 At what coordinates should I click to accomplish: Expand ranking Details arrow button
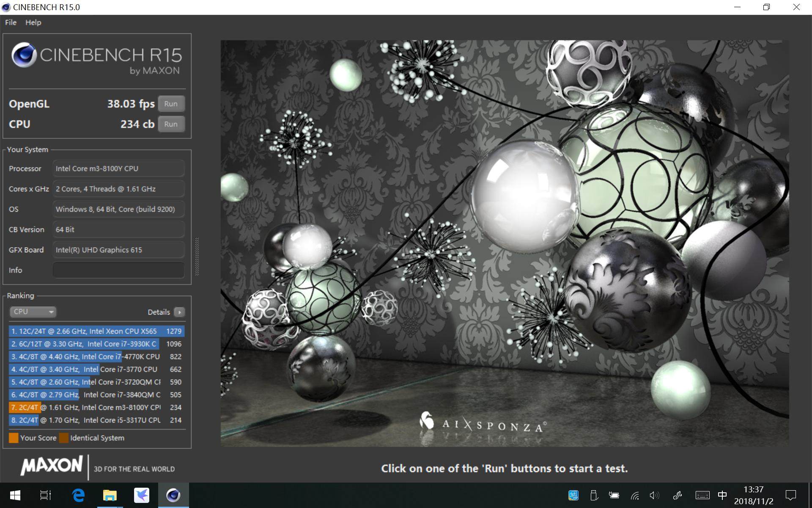pos(179,312)
